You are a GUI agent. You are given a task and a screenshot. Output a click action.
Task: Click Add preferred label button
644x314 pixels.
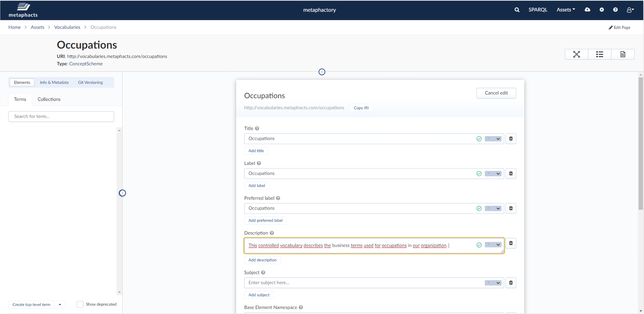[x=265, y=221]
